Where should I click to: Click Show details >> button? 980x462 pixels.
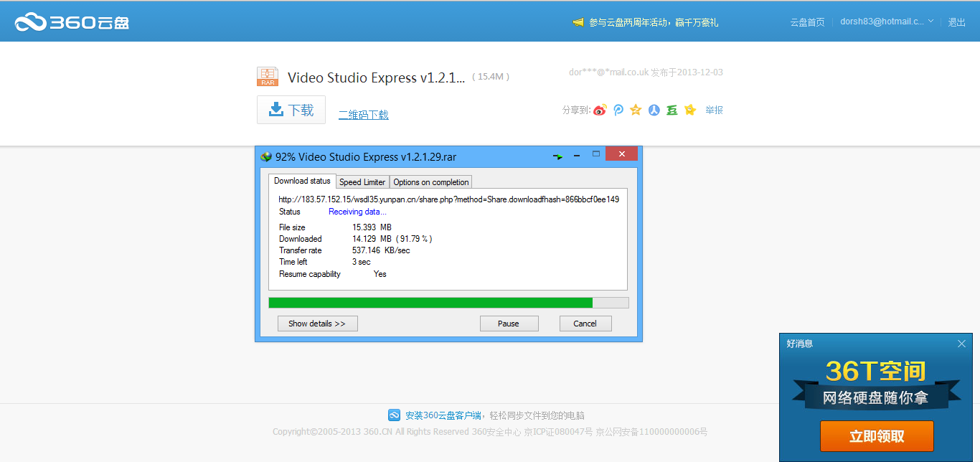[317, 324]
